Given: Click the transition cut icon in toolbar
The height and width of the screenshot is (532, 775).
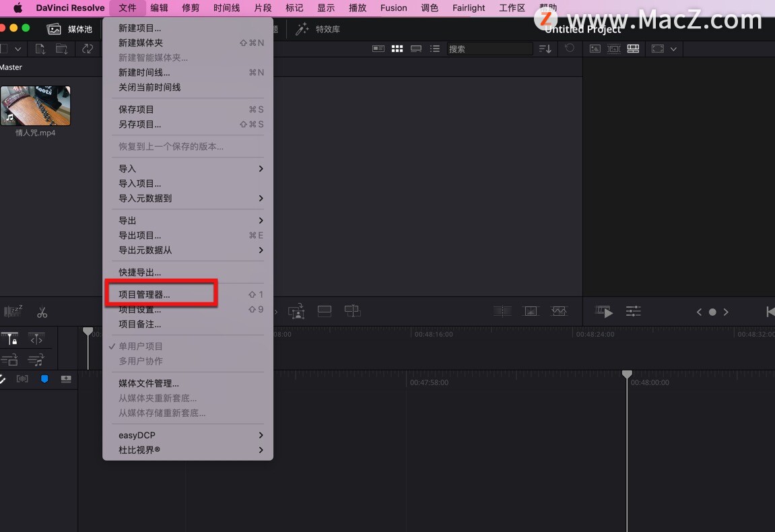Looking at the screenshot, I should point(502,311).
